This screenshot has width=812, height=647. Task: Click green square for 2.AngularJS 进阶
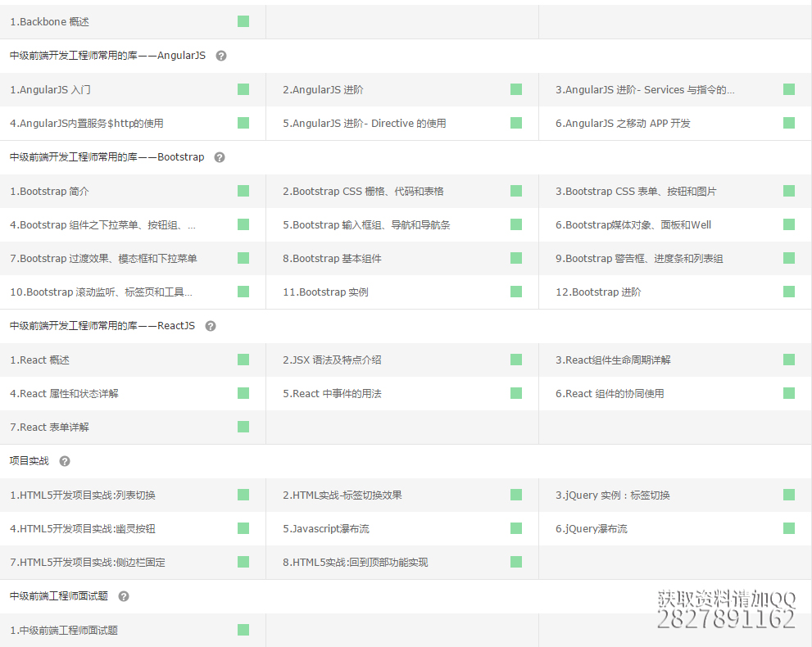click(x=515, y=89)
